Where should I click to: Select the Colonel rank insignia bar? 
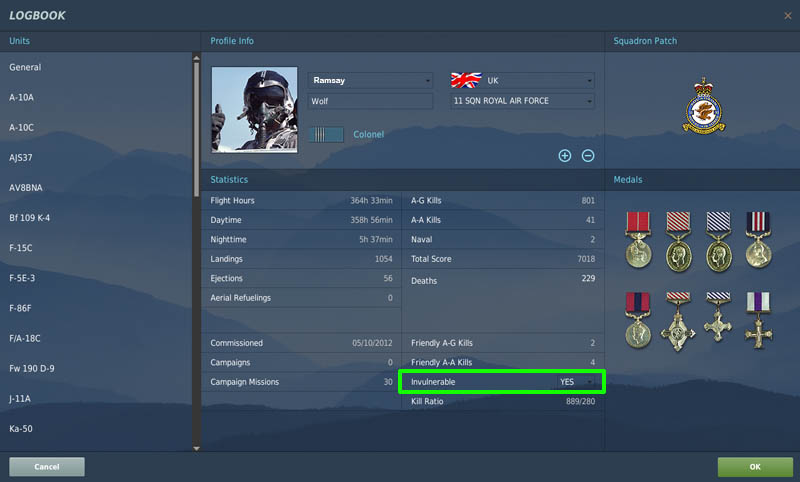point(326,135)
